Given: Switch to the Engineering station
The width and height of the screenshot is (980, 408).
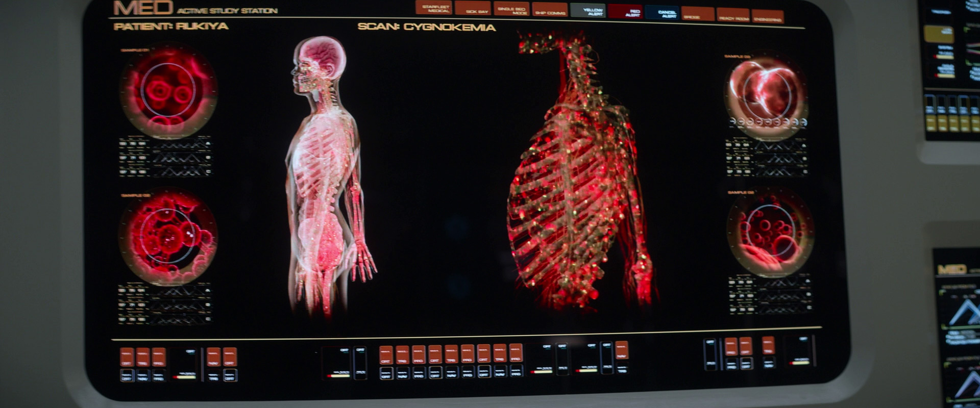Looking at the screenshot, I should point(767,17).
